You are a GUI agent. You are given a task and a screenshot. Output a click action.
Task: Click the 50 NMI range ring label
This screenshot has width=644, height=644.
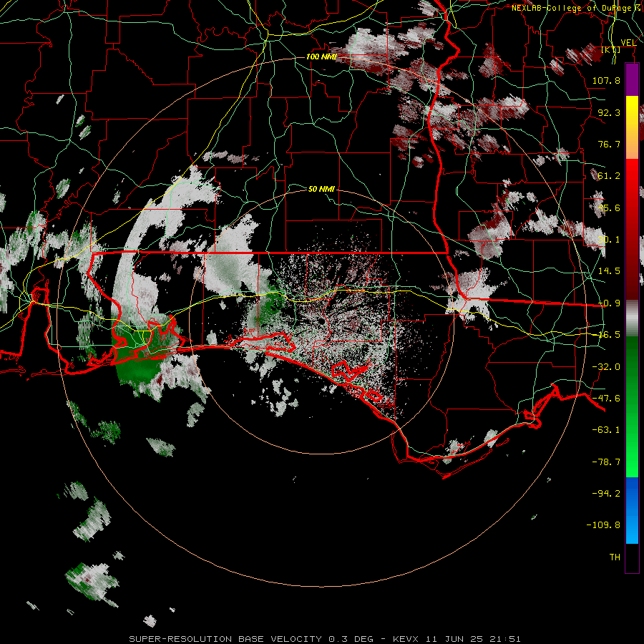(321, 189)
